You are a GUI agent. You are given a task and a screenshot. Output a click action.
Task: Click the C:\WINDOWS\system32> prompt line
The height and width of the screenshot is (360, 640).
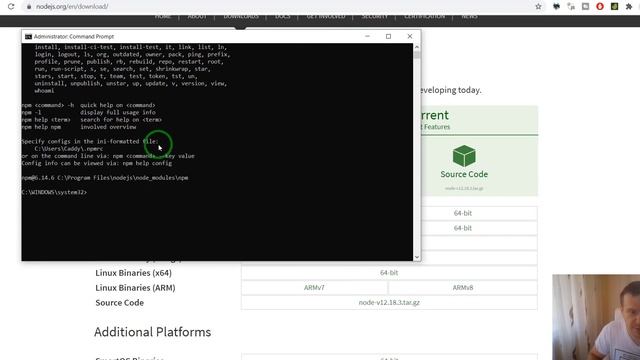click(54, 192)
